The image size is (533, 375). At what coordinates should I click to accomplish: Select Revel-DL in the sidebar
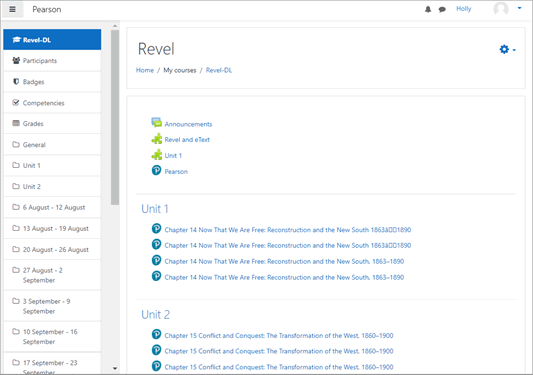[x=52, y=40]
